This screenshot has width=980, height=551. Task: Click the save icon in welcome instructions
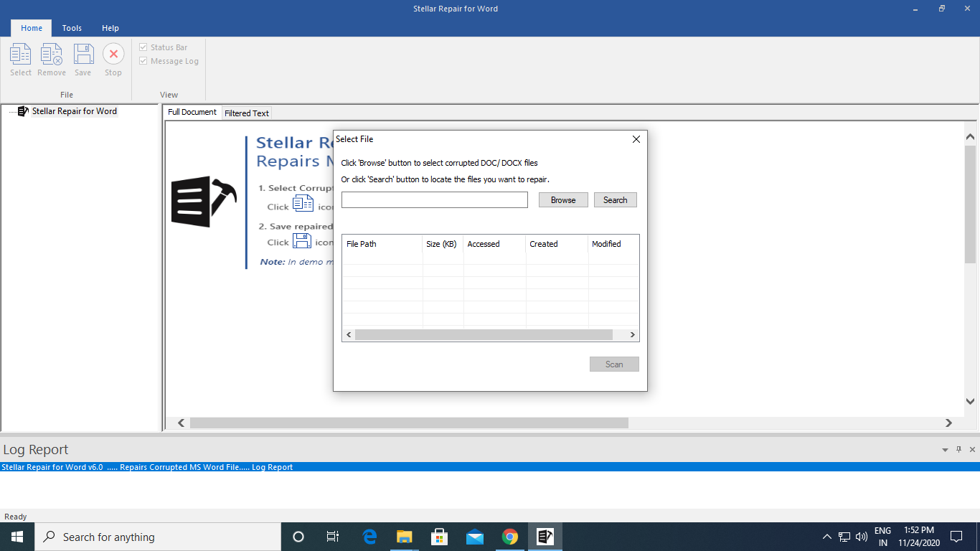coord(302,240)
